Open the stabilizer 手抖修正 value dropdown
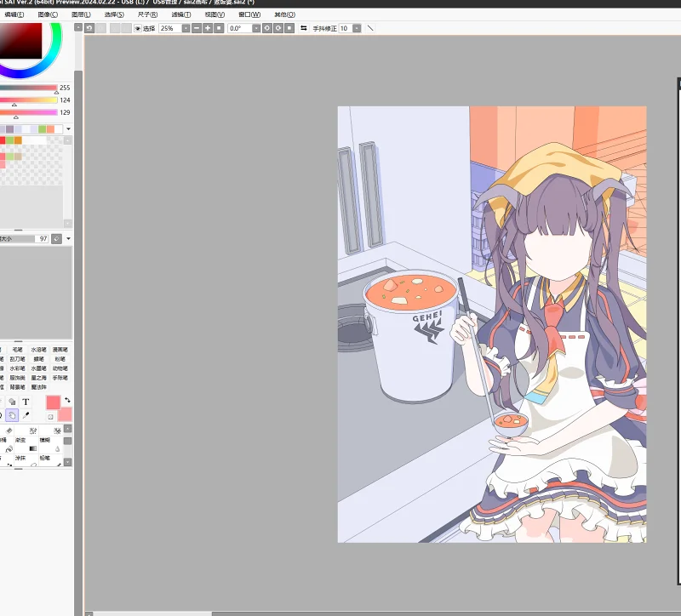 click(x=357, y=28)
